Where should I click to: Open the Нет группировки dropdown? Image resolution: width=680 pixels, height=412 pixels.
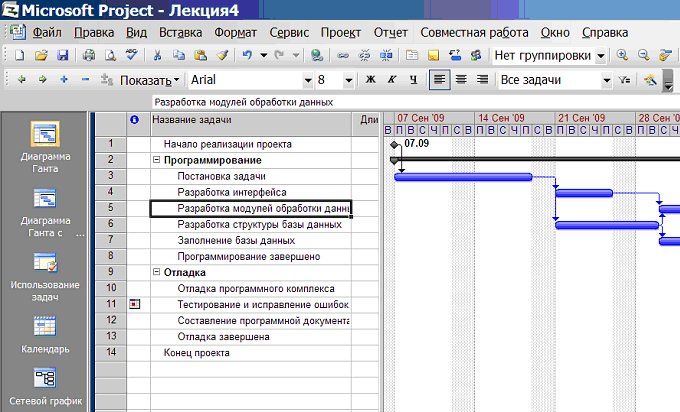pyautogui.click(x=601, y=56)
